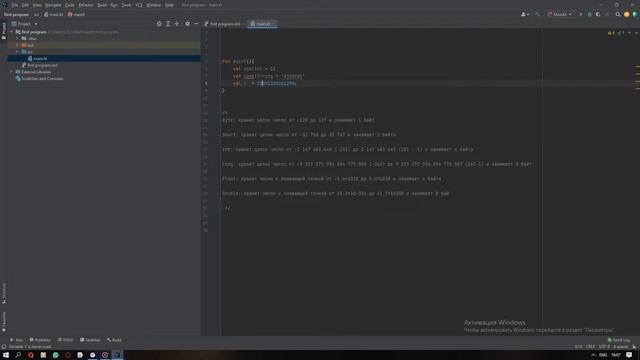Click the UTF-8 encoding status item
The width and height of the screenshot is (640, 360).
(604, 347)
